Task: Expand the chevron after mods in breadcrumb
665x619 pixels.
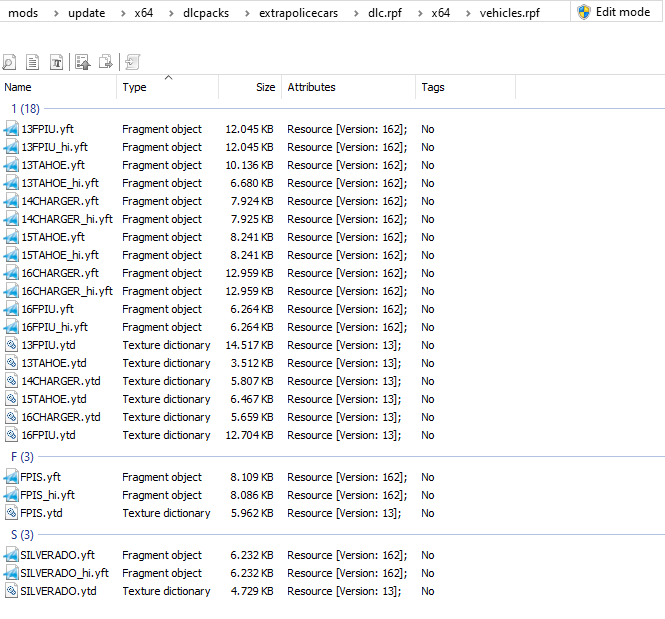Action: click(56, 14)
